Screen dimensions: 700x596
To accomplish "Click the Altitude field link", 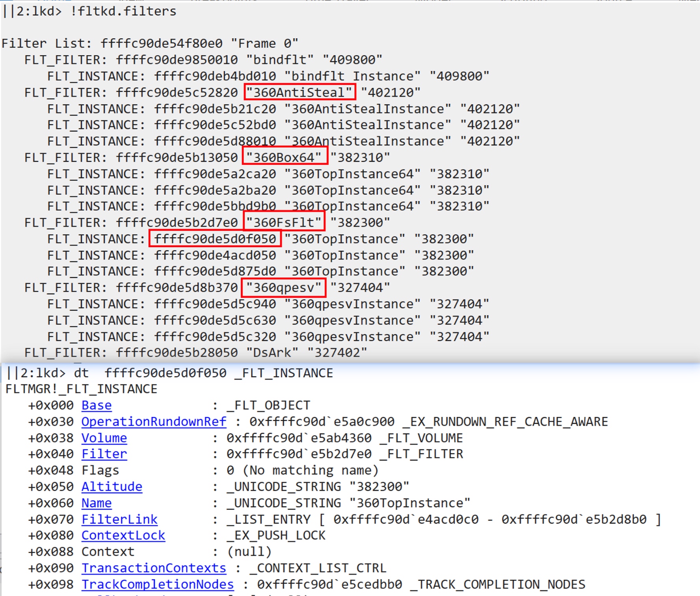I will pos(112,487).
